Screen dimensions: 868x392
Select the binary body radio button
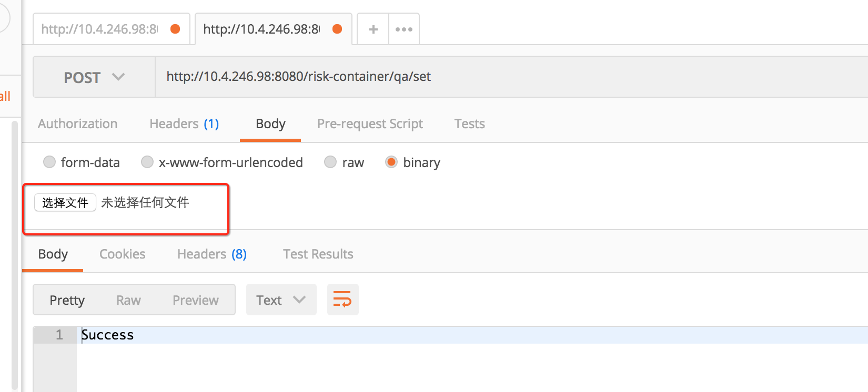click(x=391, y=162)
